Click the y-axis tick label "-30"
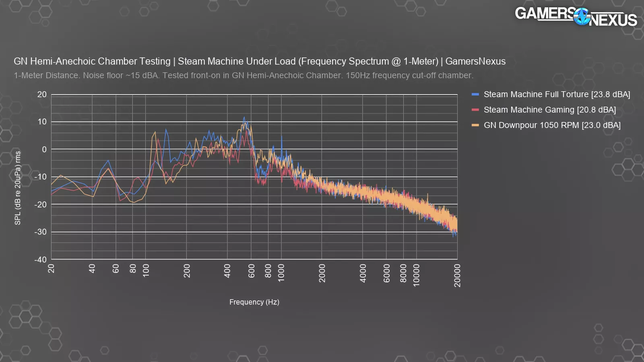644x362 pixels. (x=41, y=232)
